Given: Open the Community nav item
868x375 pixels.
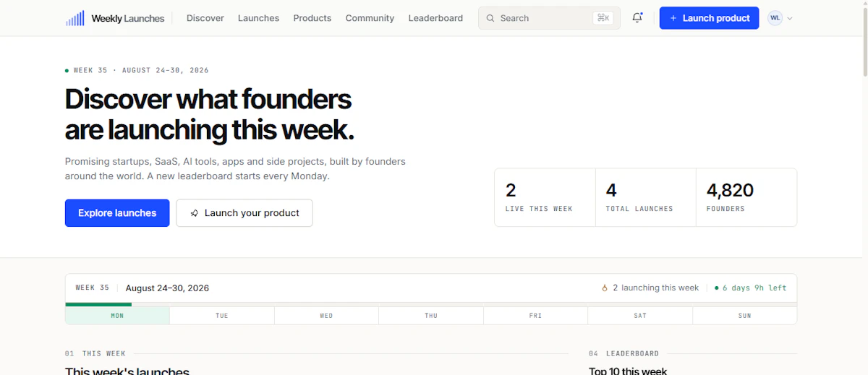Looking at the screenshot, I should (370, 18).
